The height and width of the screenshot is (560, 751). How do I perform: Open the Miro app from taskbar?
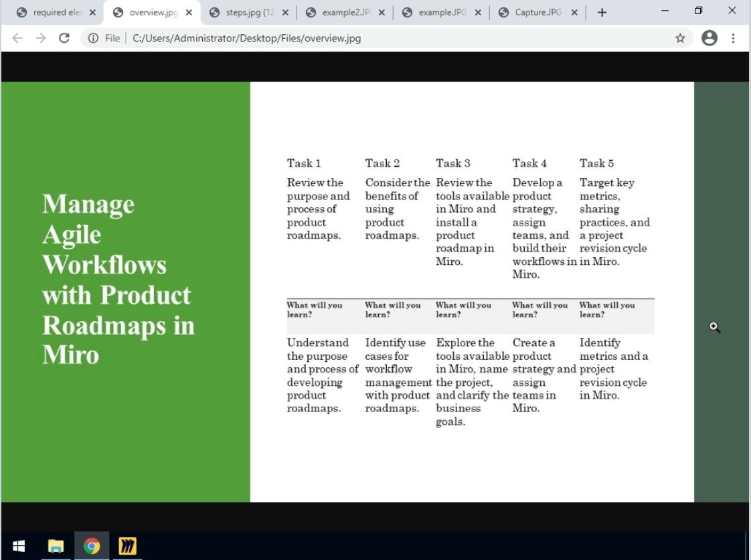pyautogui.click(x=127, y=546)
